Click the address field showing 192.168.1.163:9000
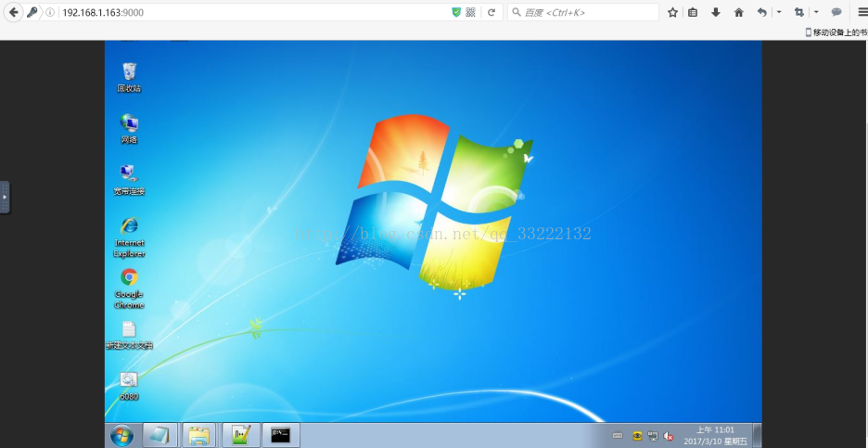The width and height of the screenshot is (868, 448). point(252,12)
